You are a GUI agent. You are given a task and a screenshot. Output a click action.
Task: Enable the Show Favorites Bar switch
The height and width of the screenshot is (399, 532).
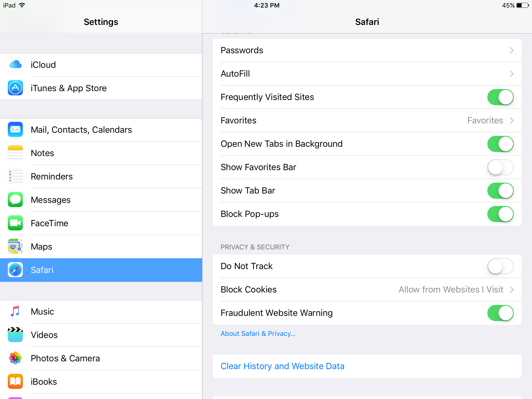500,167
